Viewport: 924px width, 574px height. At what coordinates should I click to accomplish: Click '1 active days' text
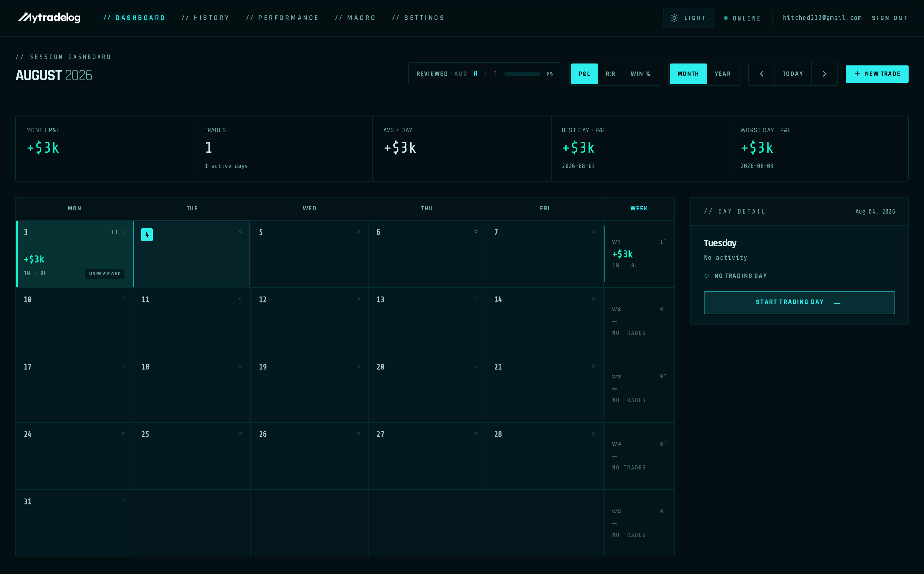(x=226, y=166)
